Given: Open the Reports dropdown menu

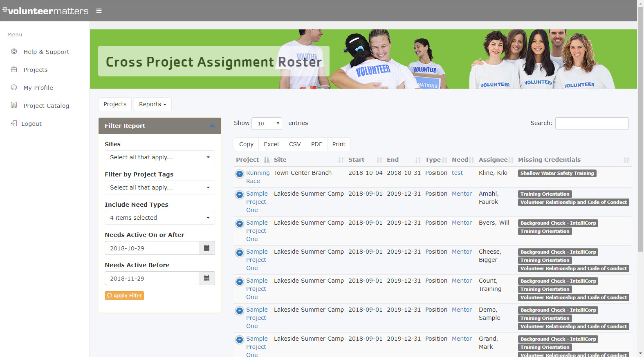Looking at the screenshot, I should (153, 104).
